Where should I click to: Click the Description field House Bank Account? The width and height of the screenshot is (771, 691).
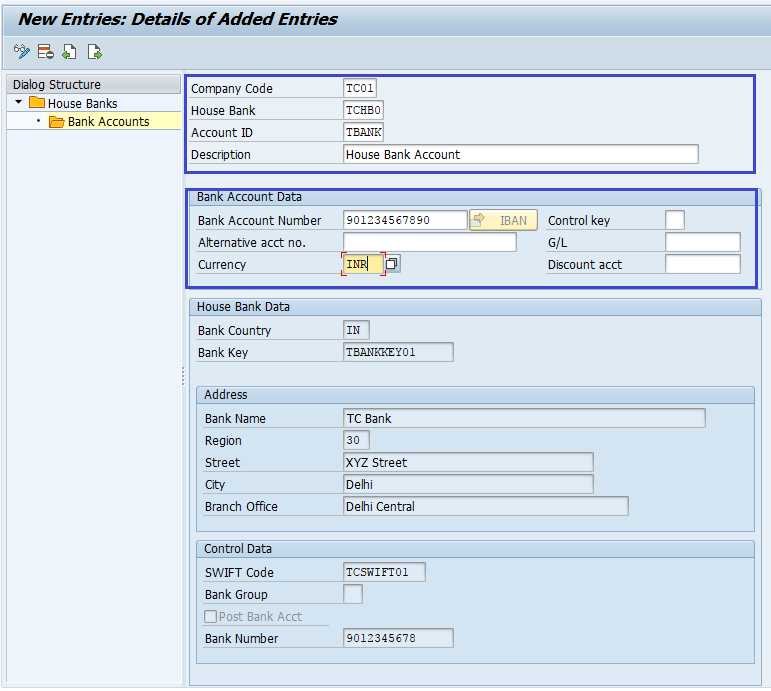point(521,154)
